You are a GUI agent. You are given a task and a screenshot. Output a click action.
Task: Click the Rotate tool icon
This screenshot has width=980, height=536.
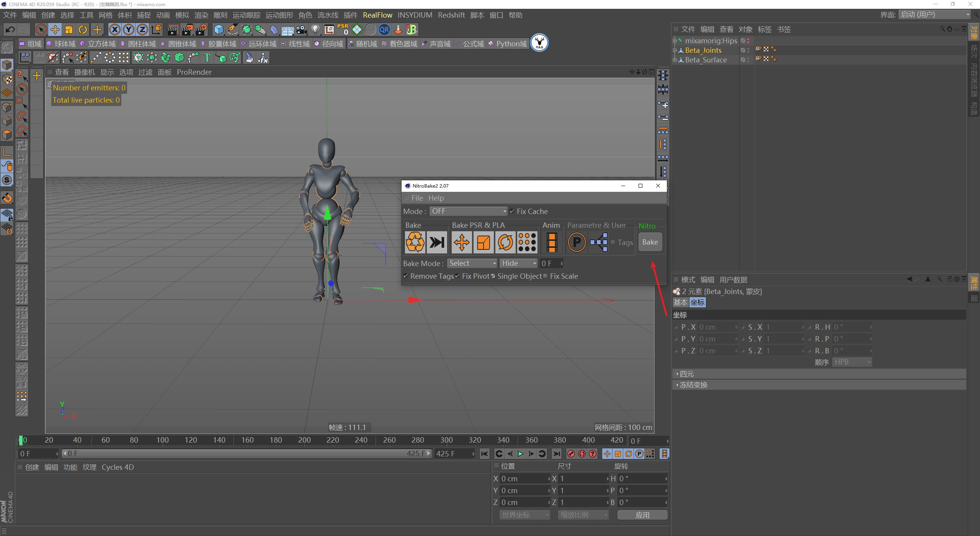point(83,29)
